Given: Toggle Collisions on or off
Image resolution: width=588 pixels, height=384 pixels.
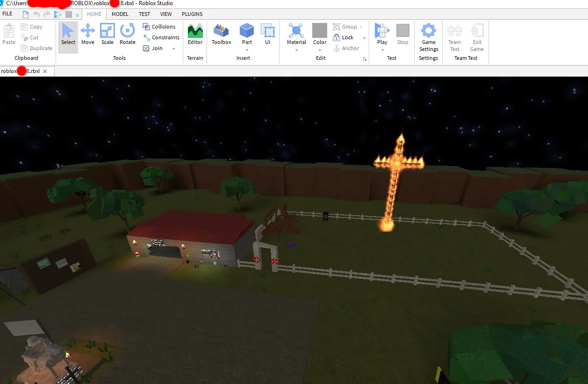Looking at the screenshot, I should [x=159, y=27].
